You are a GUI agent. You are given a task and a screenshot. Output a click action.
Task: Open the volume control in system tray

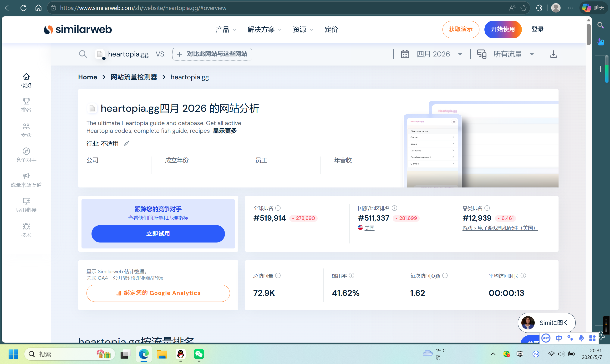(561, 354)
